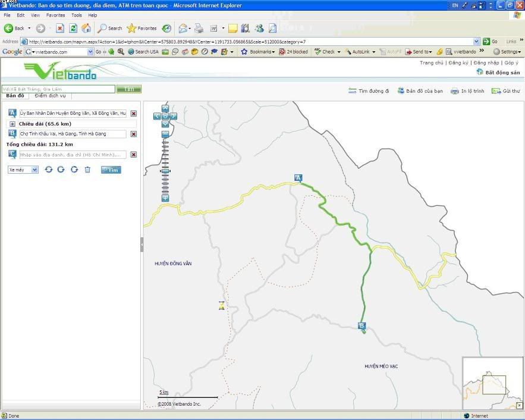The height and width of the screenshot is (420, 525).
Task: Print the page with the printer icon
Action: click(x=199, y=29)
